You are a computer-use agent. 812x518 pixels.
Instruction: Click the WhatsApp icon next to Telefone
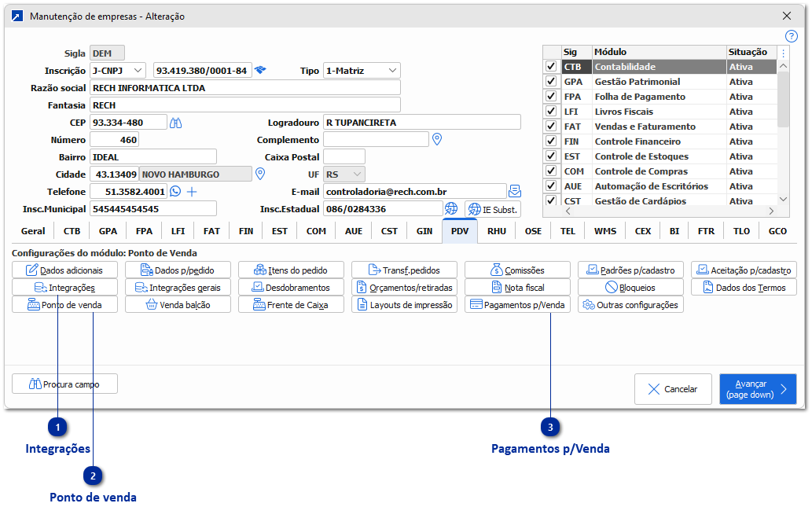[x=175, y=191]
